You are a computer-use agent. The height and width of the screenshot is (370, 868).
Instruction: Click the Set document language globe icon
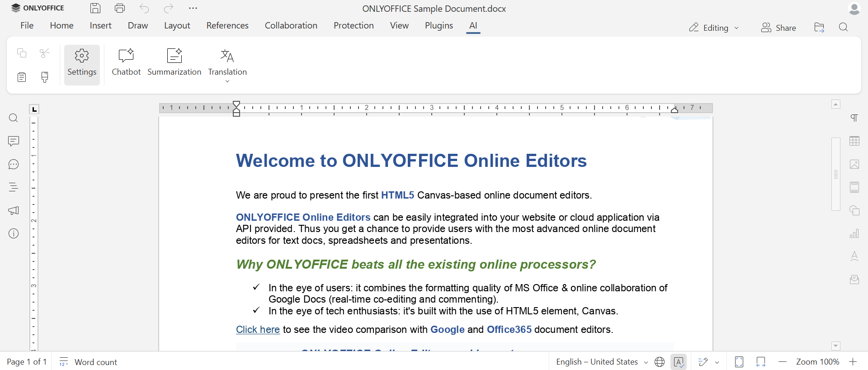pos(660,362)
